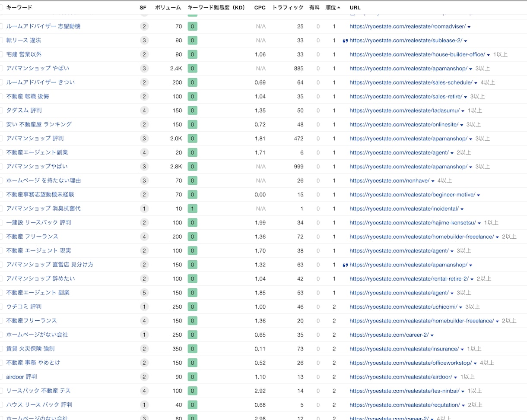Select the checkbox for 不動産 フリーランス row
The image size is (527, 420).
1,237
